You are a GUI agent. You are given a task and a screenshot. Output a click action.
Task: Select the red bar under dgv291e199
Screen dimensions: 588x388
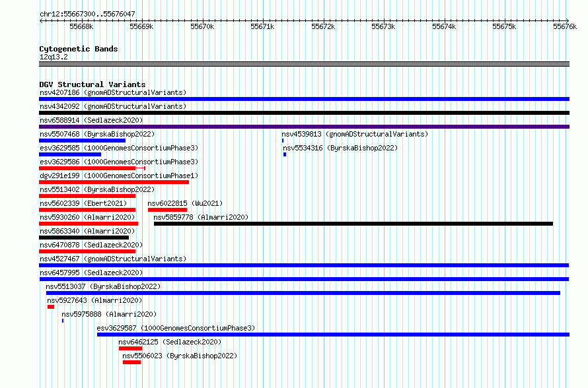[114, 182]
